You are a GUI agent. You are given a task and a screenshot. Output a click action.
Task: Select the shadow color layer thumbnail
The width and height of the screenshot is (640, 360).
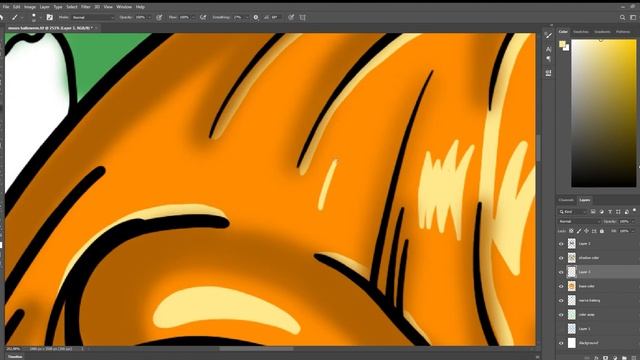coord(572,258)
